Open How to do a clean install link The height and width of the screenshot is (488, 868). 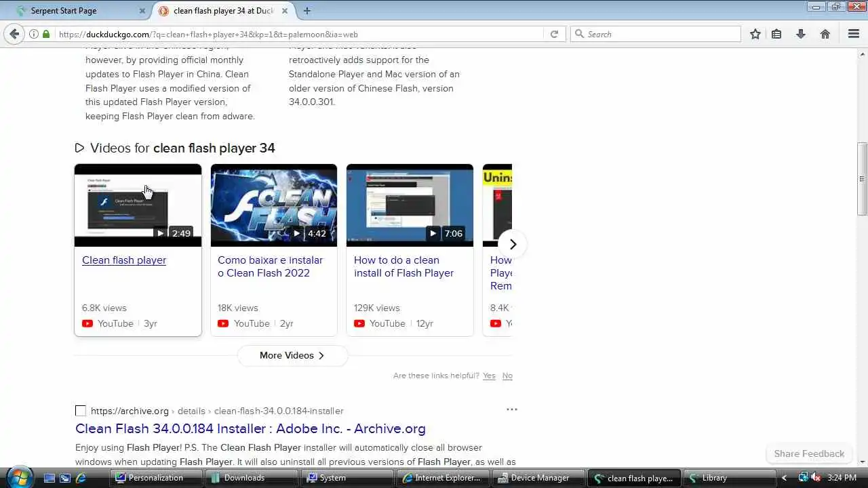(403, 266)
